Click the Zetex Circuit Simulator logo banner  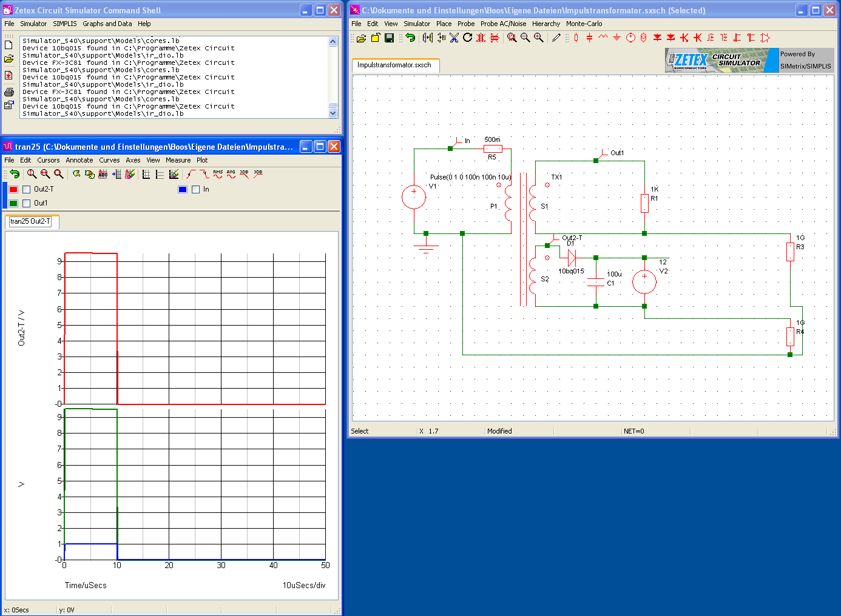click(722, 60)
